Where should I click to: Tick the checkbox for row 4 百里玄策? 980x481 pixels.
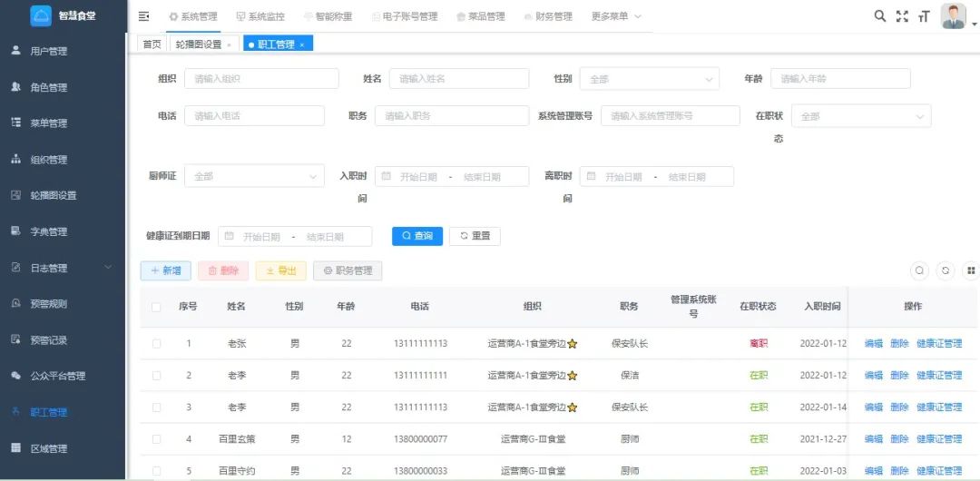pos(156,439)
